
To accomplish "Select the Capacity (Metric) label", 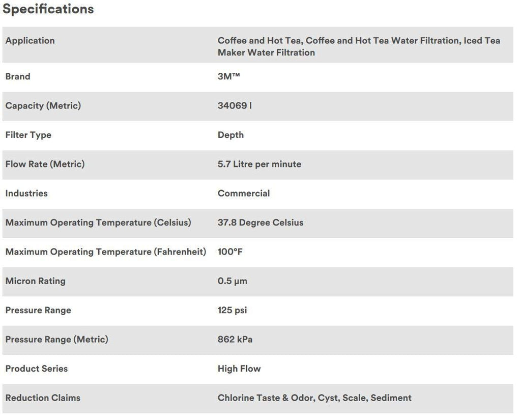I will point(43,106).
